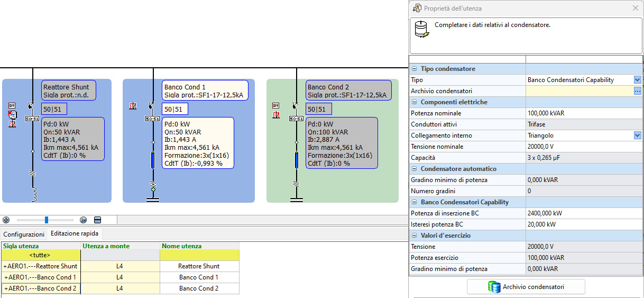Click the Capacità value 3 x 0,265 µF
The height and width of the screenshot is (298, 644).
click(x=584, y=158)
